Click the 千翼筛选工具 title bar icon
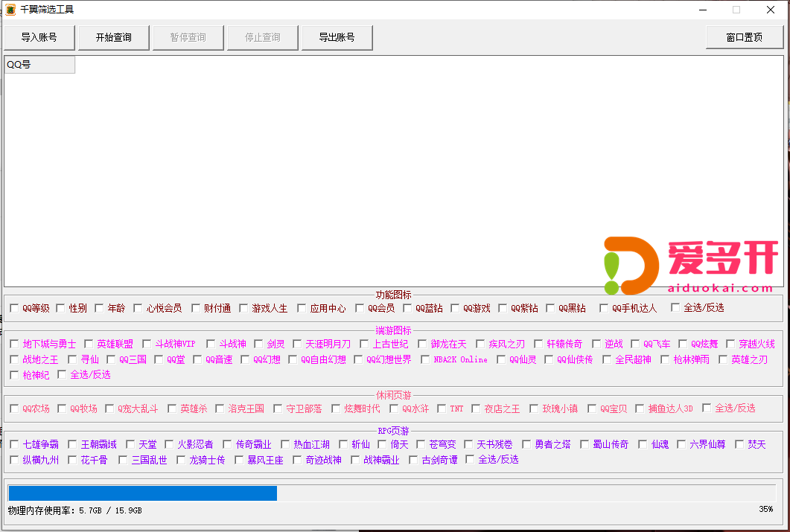The image size is (790, 532). [10, 10]
